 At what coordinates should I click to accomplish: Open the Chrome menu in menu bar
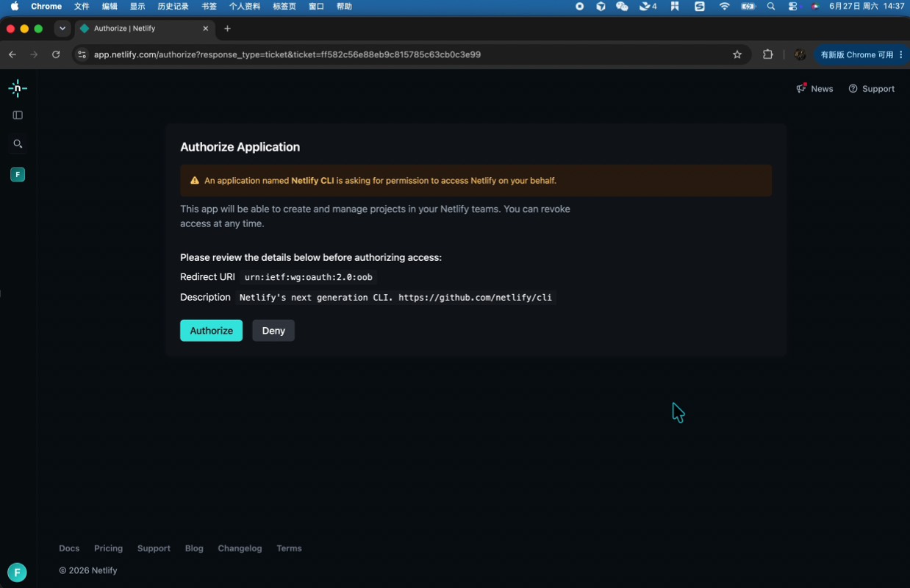tap(46, 7)
